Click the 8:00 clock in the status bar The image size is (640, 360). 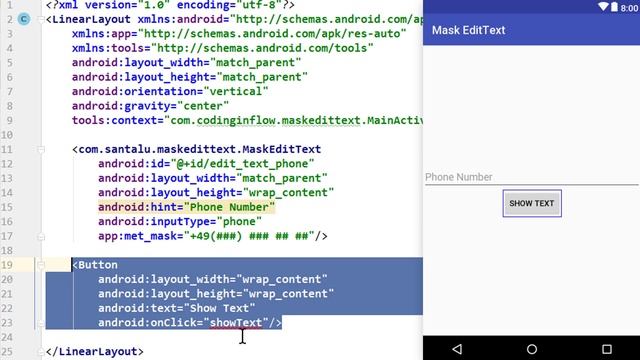click(629, 7)
